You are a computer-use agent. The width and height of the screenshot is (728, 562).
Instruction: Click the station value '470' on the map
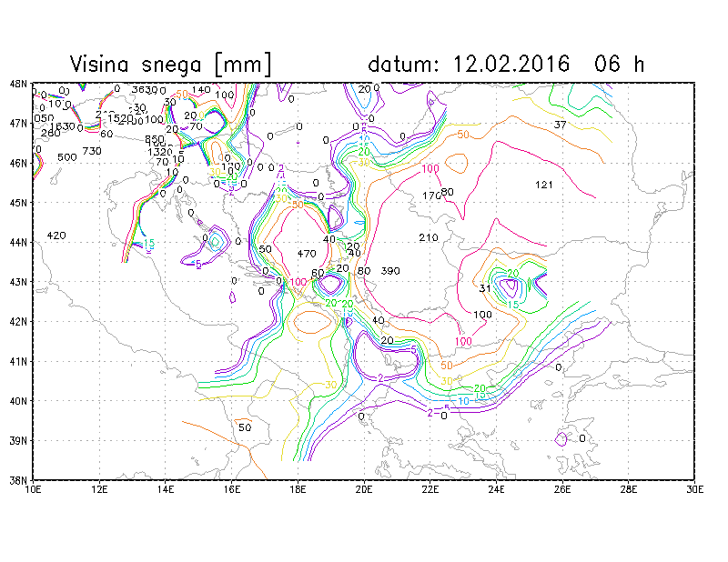pos(307,254)
